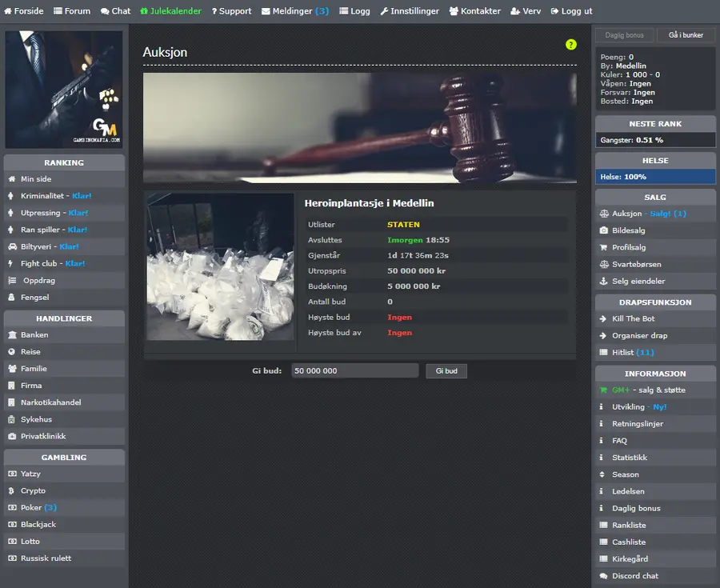Screen dimensions: 720x588
Task: Click the Kill The Bot arrow icon
Action: point(603,318)
